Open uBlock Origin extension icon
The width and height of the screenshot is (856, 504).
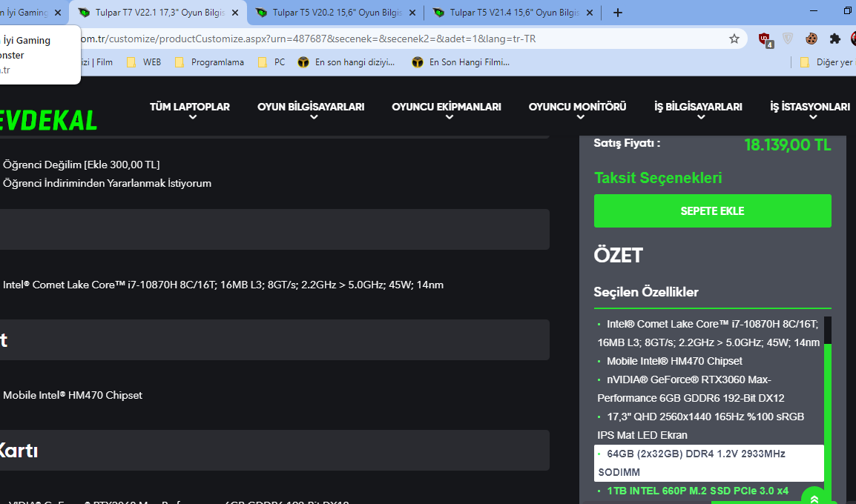click(764, 39)
